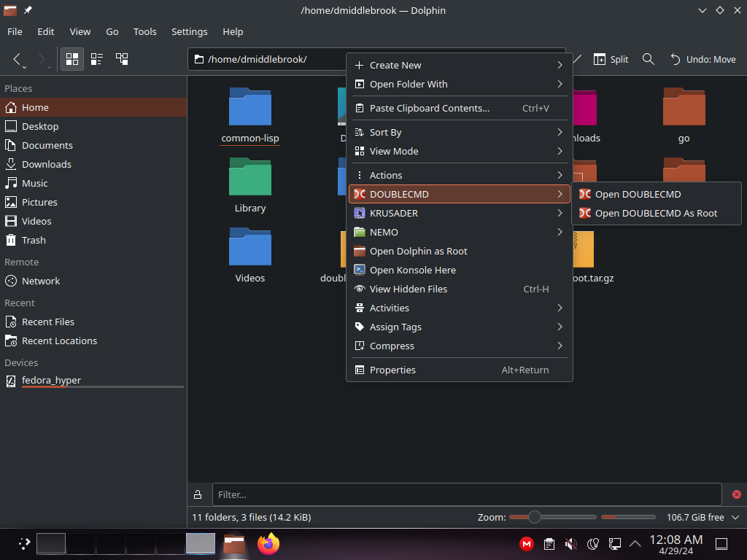Open Music from Places sidebar

tap(93, 183)
